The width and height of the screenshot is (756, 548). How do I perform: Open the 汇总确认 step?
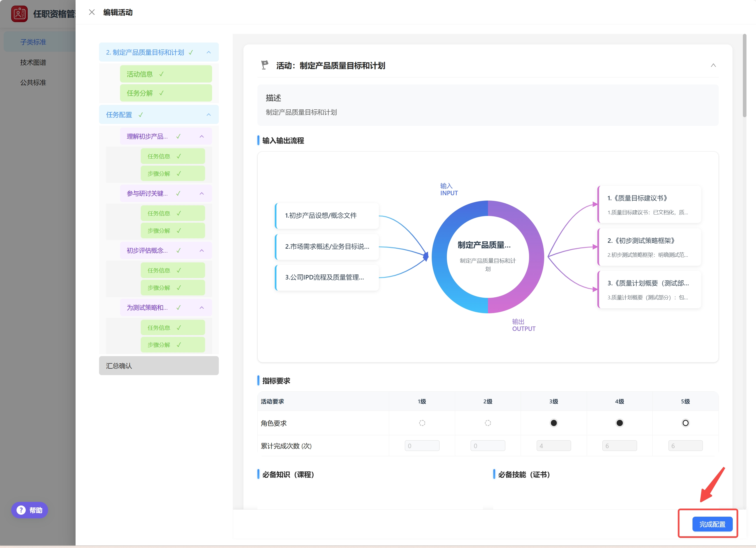point(159,366)
